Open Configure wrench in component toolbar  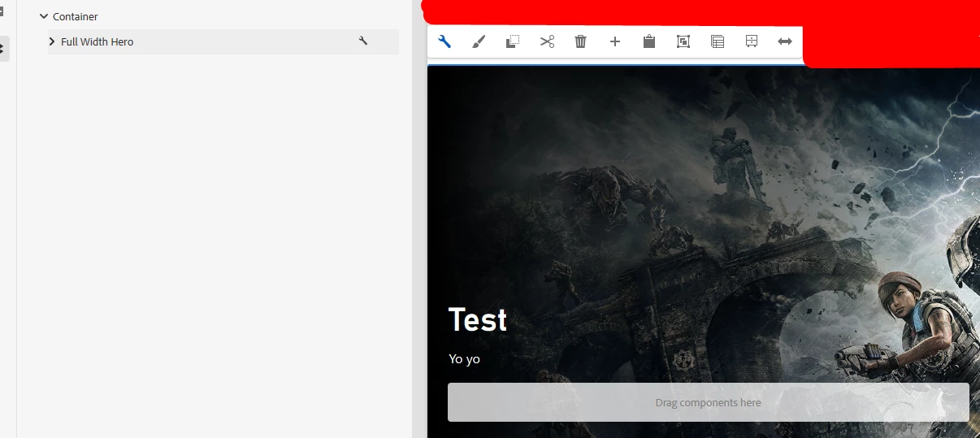[444, 41]
